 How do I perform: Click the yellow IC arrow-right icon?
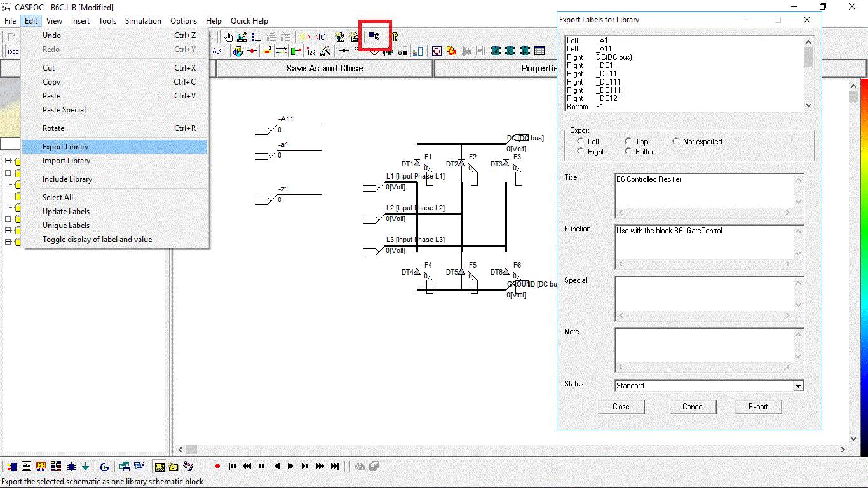306,37
